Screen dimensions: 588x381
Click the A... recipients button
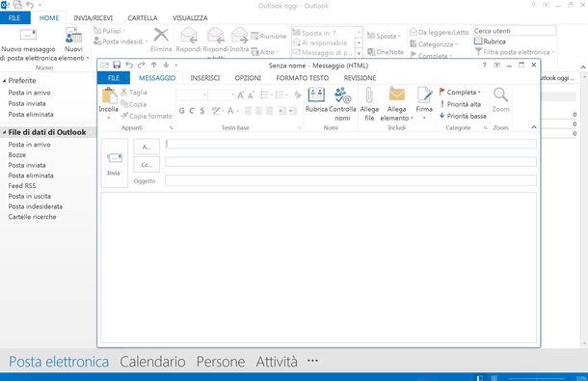point(147,147)
